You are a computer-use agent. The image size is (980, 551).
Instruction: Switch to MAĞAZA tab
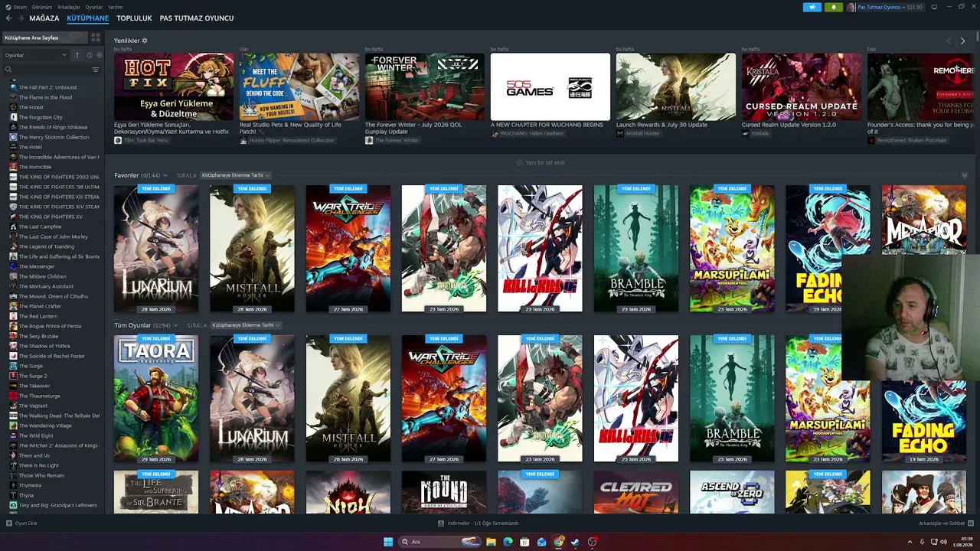pyautogui.click(x=44, y=18)
